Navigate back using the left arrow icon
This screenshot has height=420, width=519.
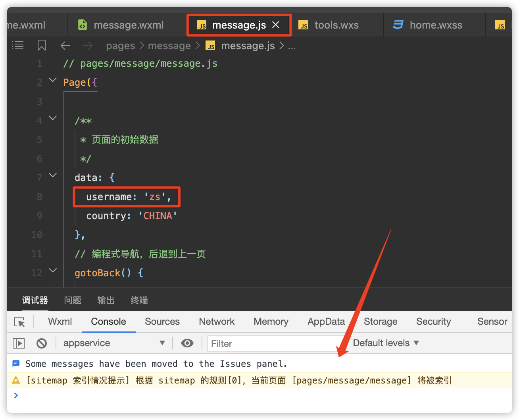point(65,45)
